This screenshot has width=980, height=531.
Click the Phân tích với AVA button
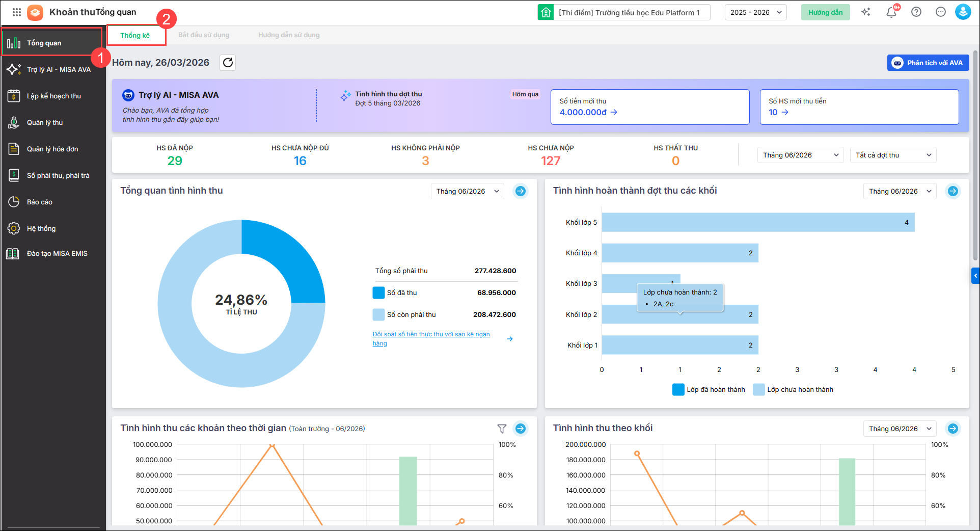click(928, 63)
